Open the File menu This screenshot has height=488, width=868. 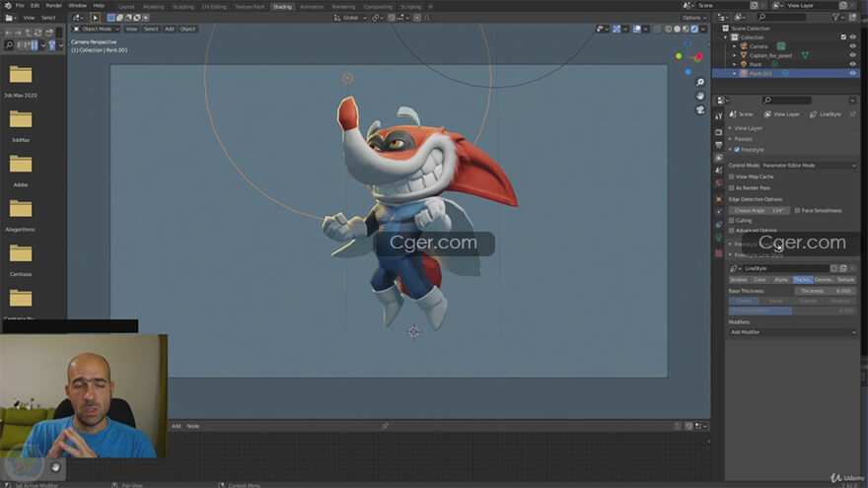(20, 6)
